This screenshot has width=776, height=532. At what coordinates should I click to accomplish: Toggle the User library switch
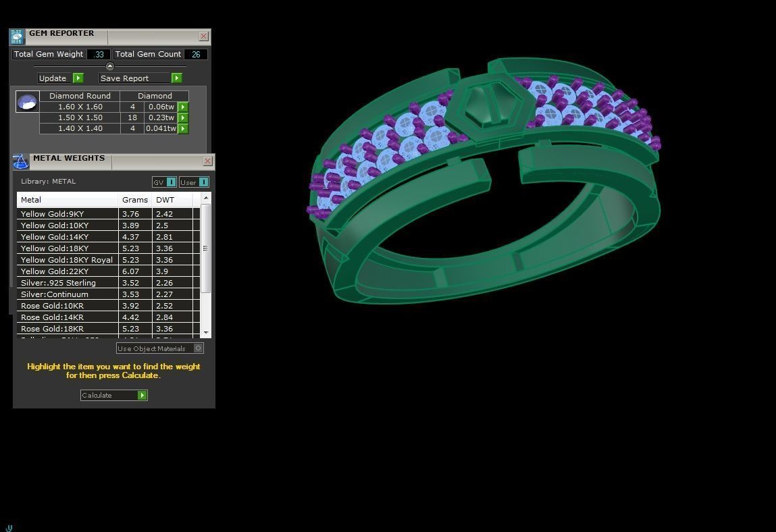[194, 182]
